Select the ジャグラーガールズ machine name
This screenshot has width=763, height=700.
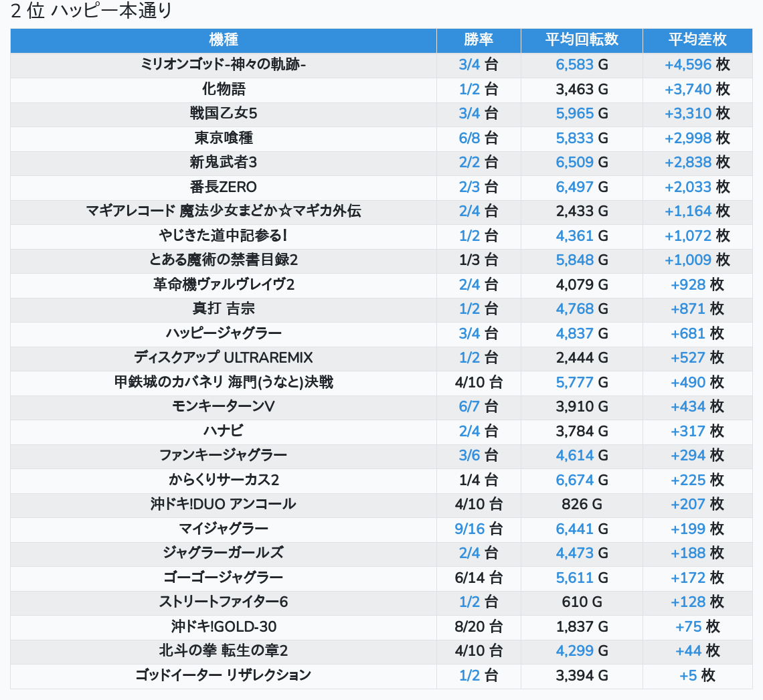[224, 553]
